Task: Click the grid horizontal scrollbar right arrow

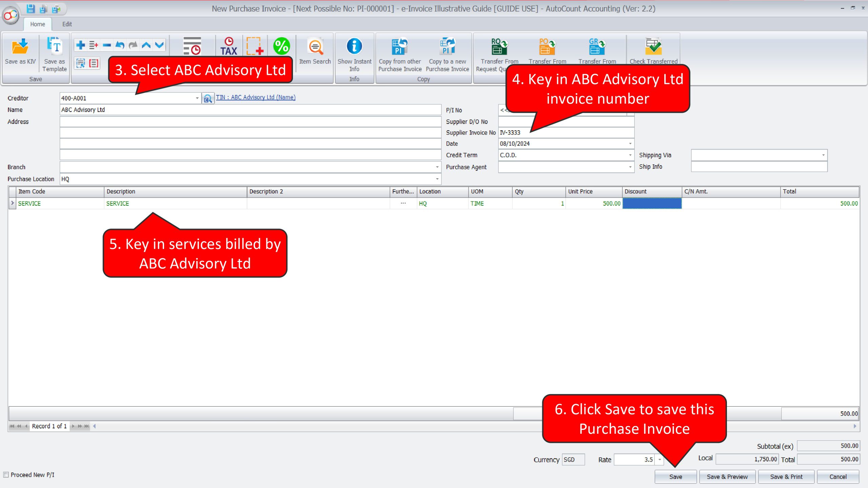Action: tap(855, 426)
